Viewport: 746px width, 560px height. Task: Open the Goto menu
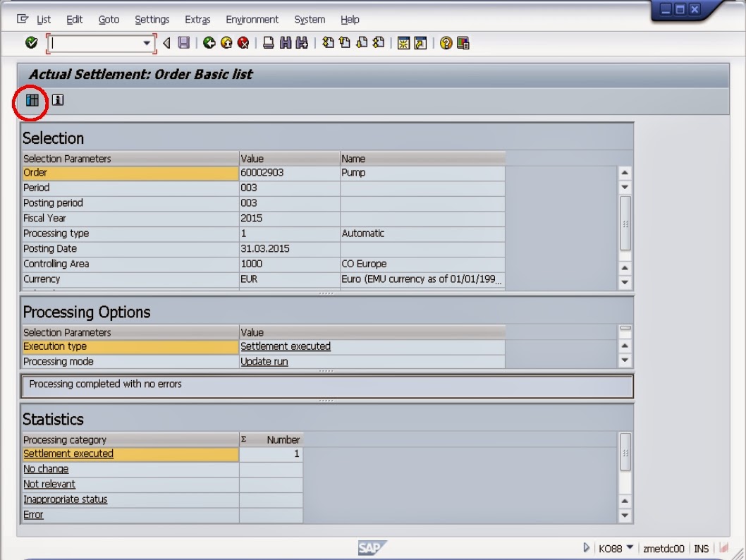pos(109,20)
